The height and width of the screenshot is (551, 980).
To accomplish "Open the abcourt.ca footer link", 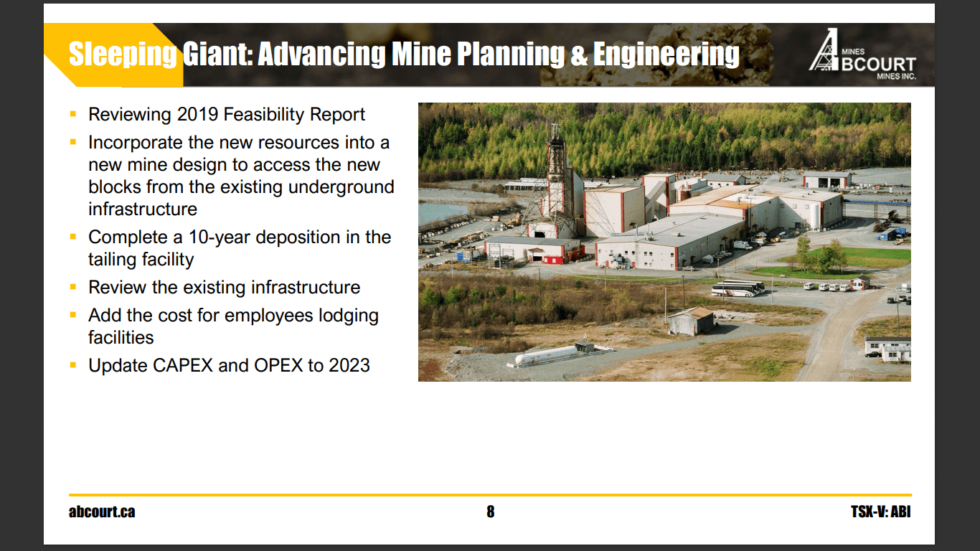I will (x=102, y=512).
